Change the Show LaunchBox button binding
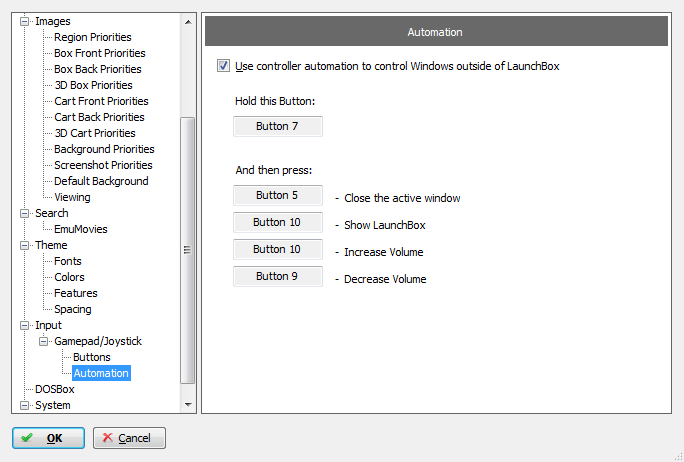The height and width of the screenshot is (462, 684). tap(278, 222)
